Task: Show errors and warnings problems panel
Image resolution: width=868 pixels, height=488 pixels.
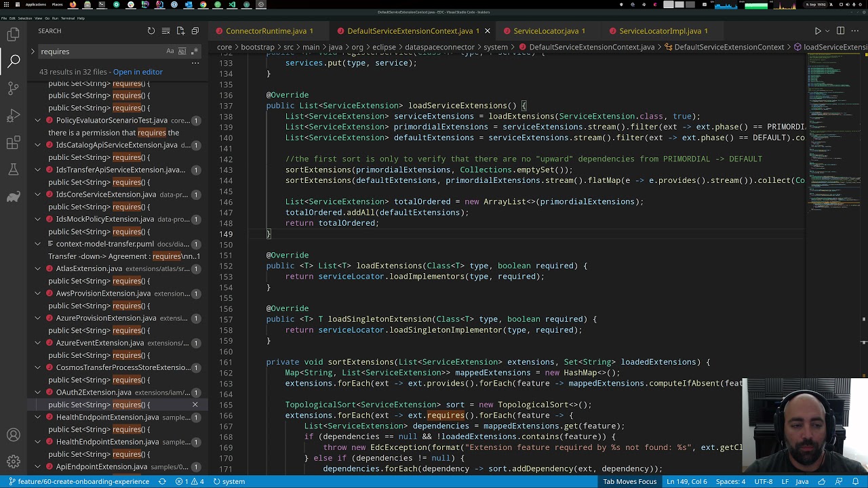Action: (190, 482)
